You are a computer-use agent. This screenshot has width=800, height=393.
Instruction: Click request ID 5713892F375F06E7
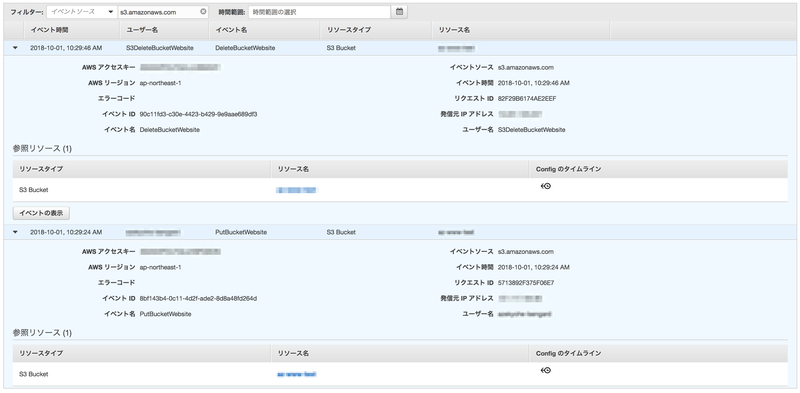(526, 283)
